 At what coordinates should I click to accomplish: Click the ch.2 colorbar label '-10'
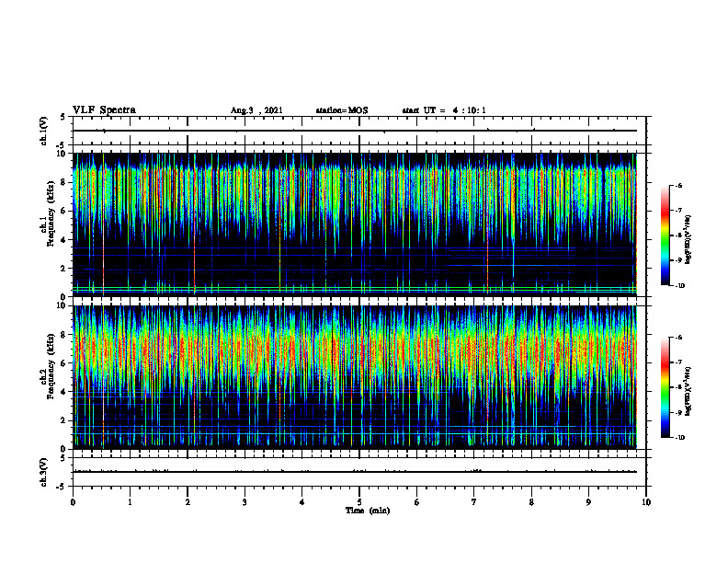[679, 438]
